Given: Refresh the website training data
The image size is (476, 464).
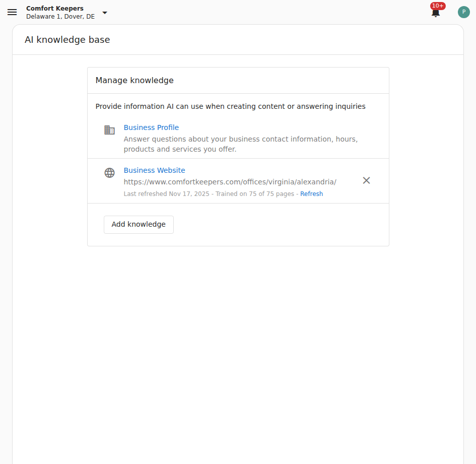Looking at the screenshot, I should point(311,194).
